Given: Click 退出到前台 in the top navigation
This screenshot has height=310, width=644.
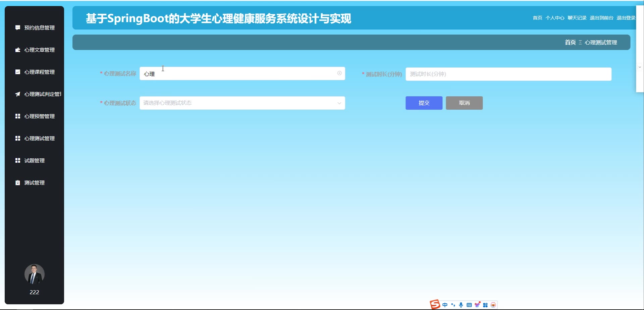Looking at the screenshot, I should click(x=601, y=18).
